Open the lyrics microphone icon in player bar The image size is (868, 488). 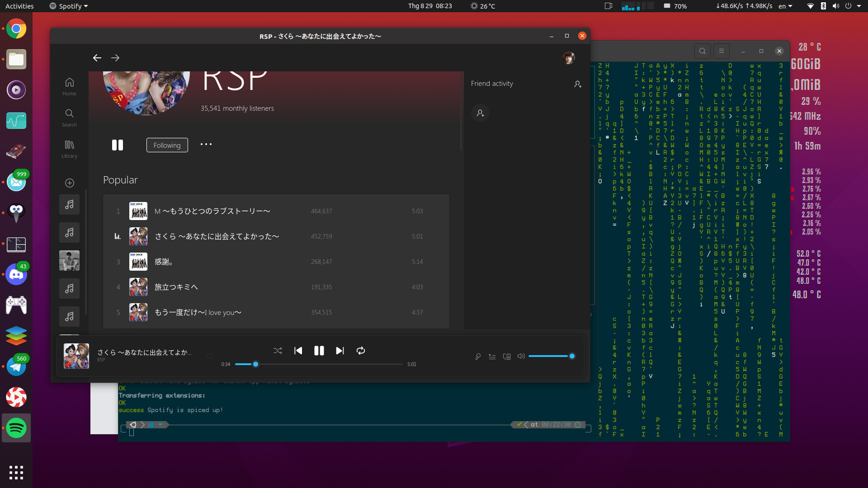(478, 357)
